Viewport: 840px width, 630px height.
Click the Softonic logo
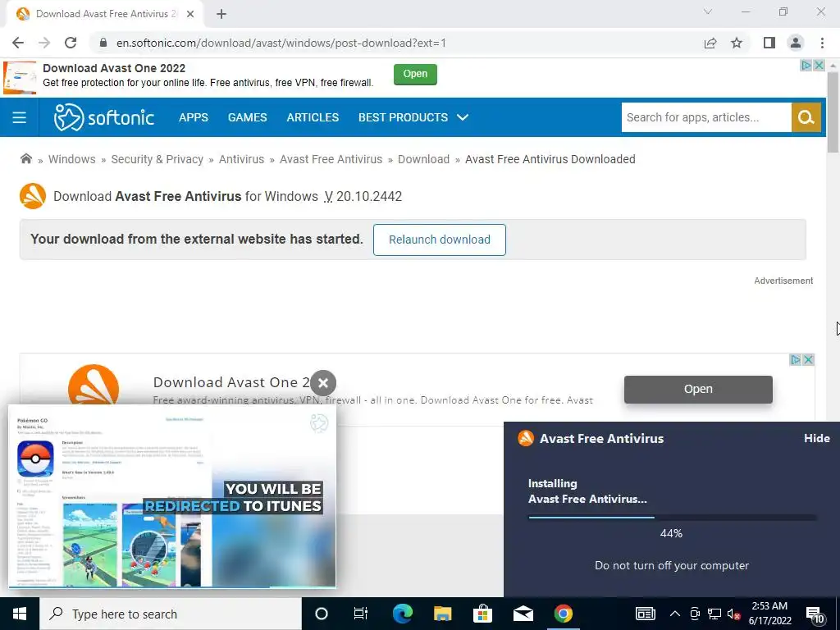tap(104, 117)
